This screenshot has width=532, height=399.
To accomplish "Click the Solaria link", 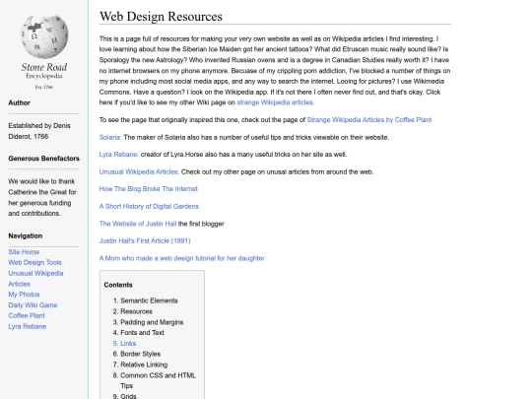I will point(110,137).
